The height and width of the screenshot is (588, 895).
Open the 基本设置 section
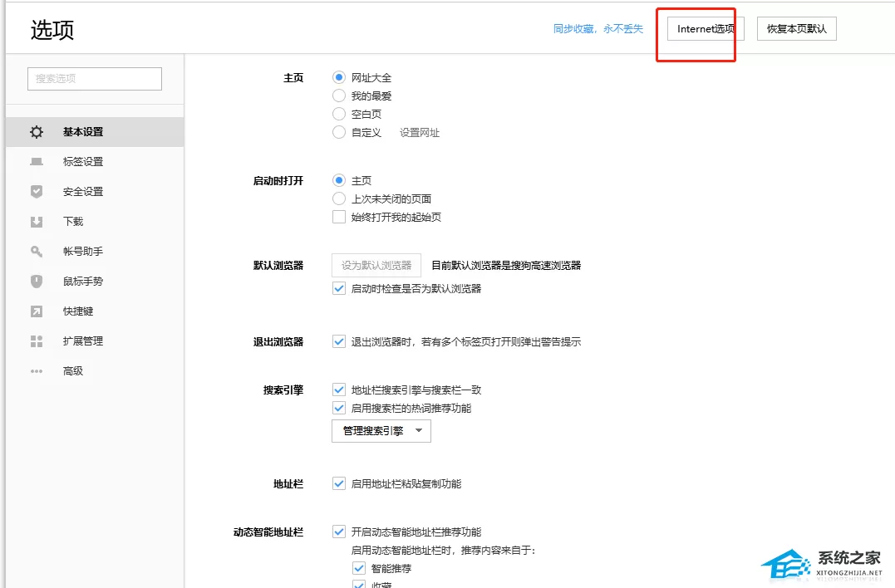(95, 132)
